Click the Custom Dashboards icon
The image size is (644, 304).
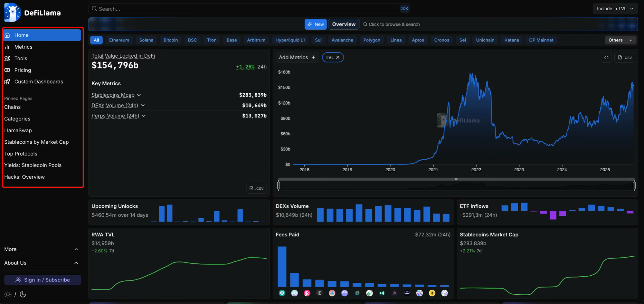pos(7,81)
